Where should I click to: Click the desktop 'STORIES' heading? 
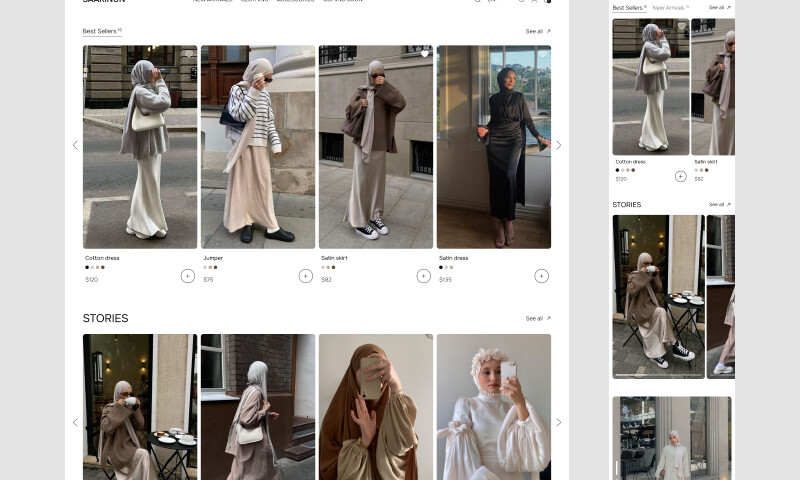(x=106, y=318)
